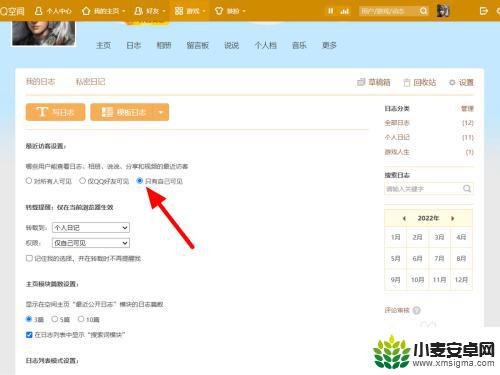Click the 好友 friends icon
500x375 pixels.
click(x=138, y=11)
